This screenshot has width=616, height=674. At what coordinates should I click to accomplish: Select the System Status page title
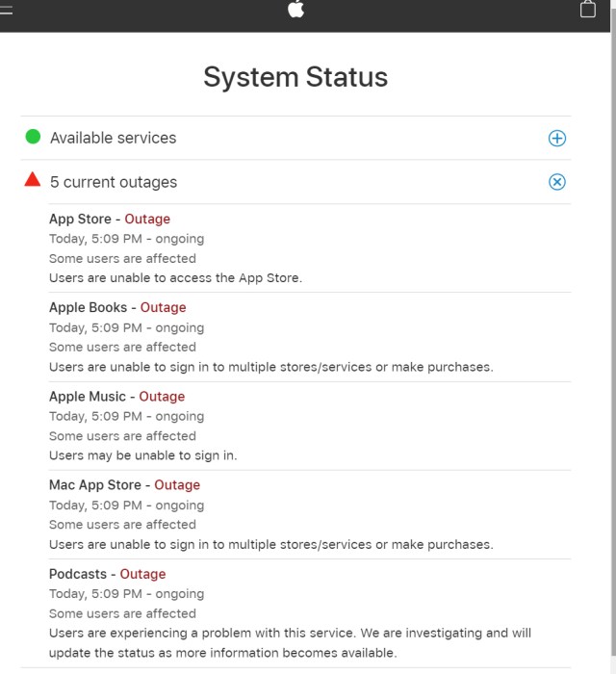pyautogui.click(x=295, y=77)
